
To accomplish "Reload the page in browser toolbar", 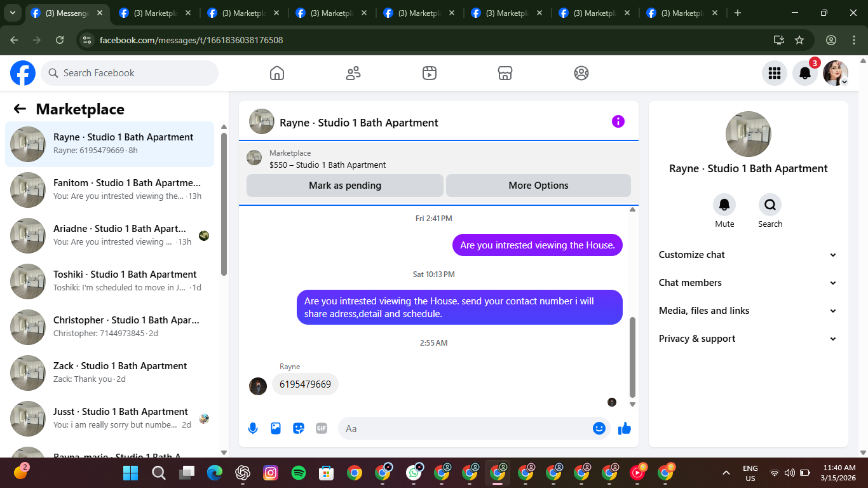I will coord(60,40).
